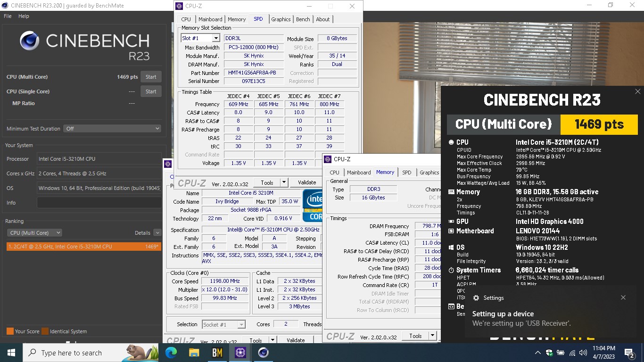
Task: Click the Part Number HMT41GS6AFR8A-PB field
Action: (254, 73)
